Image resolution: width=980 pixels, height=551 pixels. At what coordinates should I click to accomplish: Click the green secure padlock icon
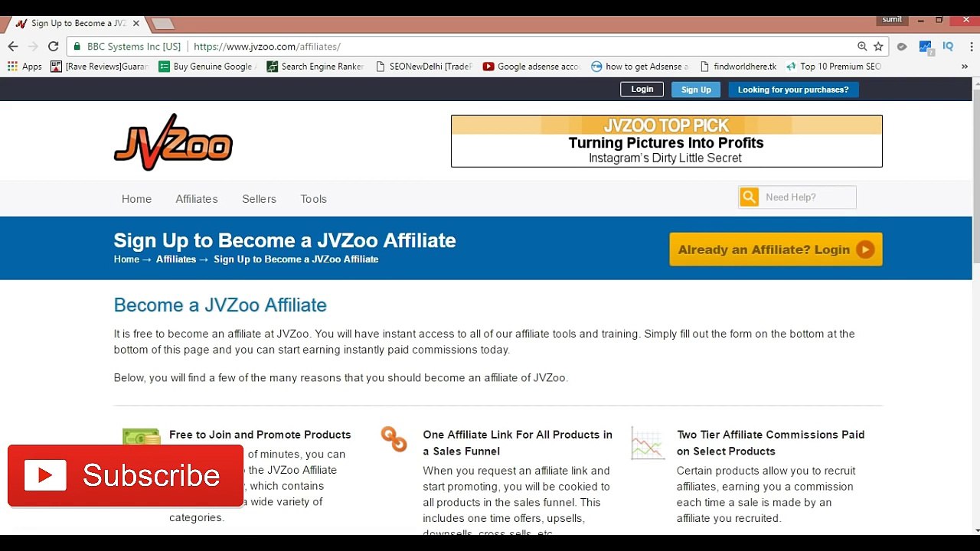[77, 47]
